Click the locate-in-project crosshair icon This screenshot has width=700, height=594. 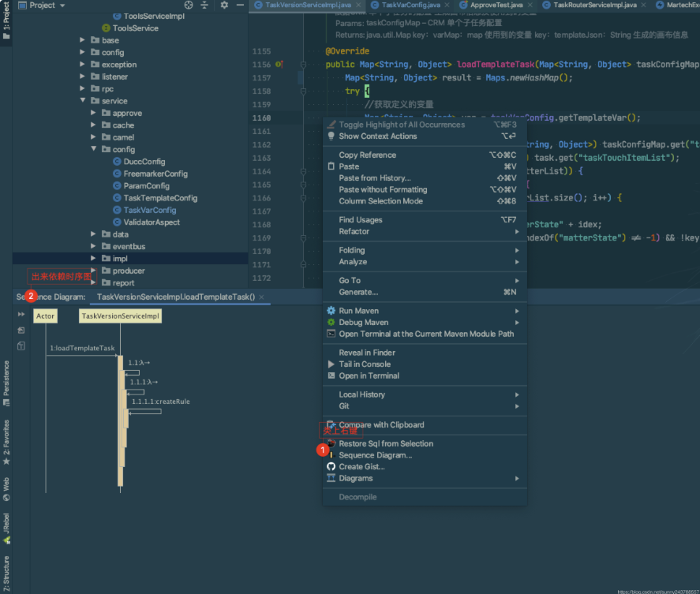point(189,6)
